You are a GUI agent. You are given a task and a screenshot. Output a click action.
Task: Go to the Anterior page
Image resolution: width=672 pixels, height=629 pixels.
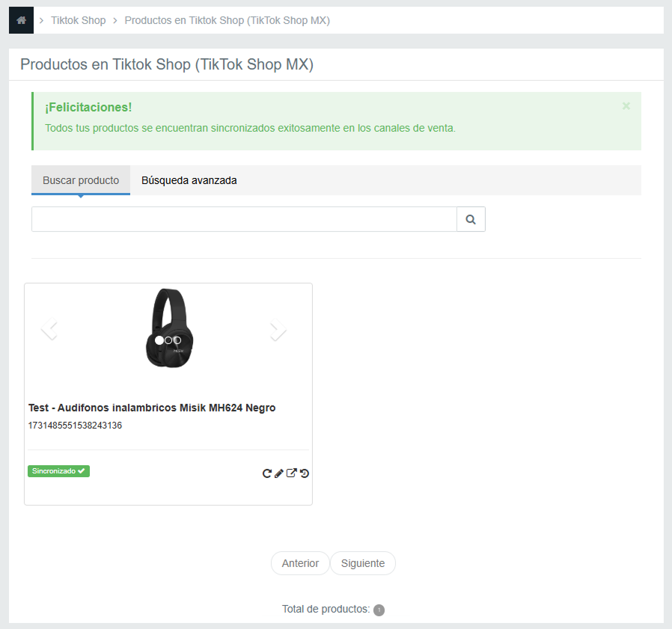coord(300,563)
